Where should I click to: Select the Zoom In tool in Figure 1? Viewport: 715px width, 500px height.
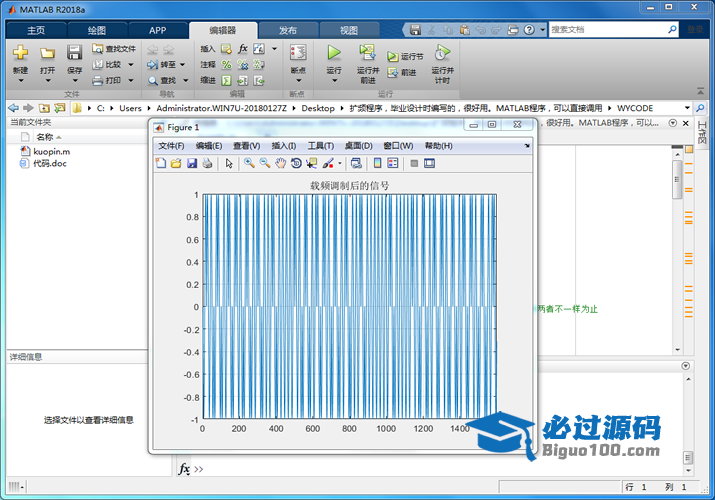coord(249,163)
